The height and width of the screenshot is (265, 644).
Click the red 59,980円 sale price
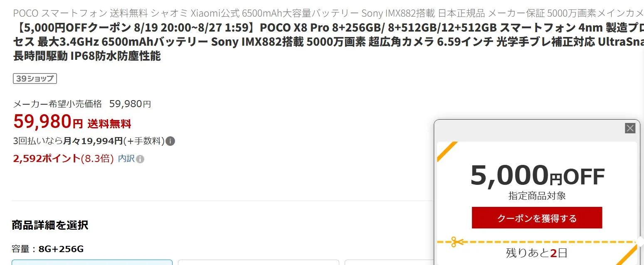point(48,121)
